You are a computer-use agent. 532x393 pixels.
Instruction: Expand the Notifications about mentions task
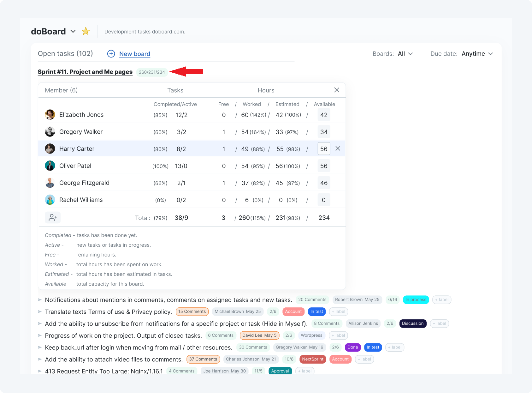(x=40, y=300)
